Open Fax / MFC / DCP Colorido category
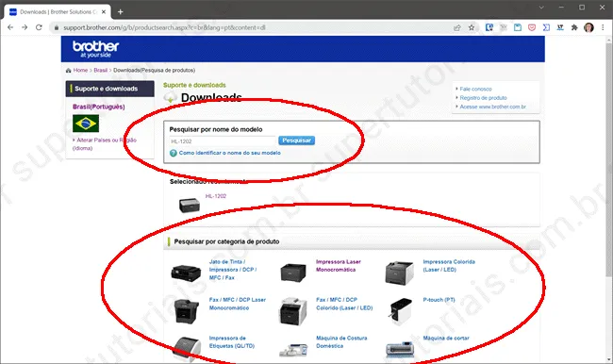 [x=344, y=304]
